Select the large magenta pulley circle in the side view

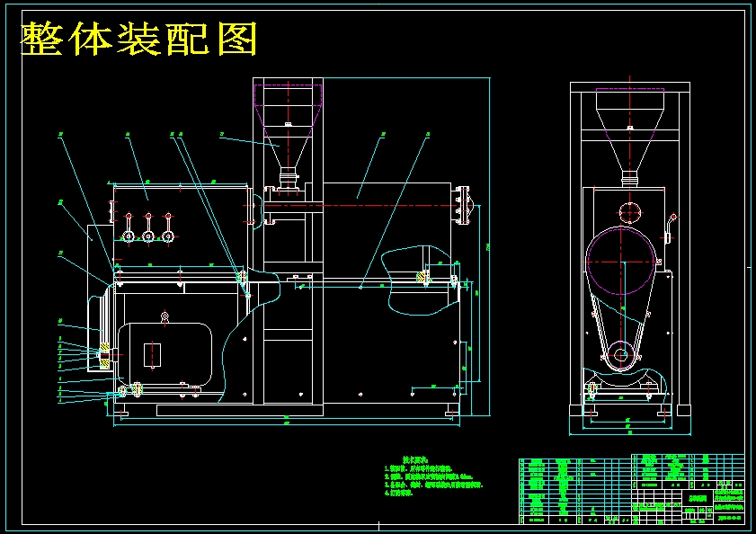621,262
